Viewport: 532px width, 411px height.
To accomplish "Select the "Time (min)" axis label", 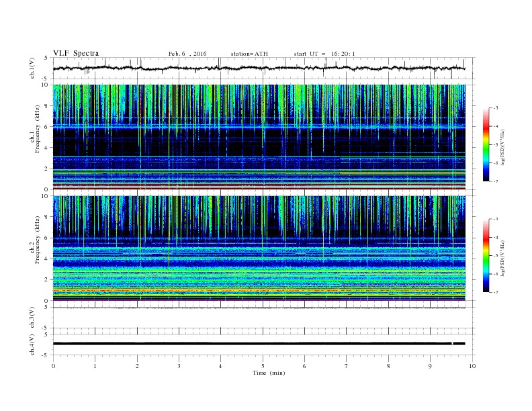I will click(x=269, y=373).
